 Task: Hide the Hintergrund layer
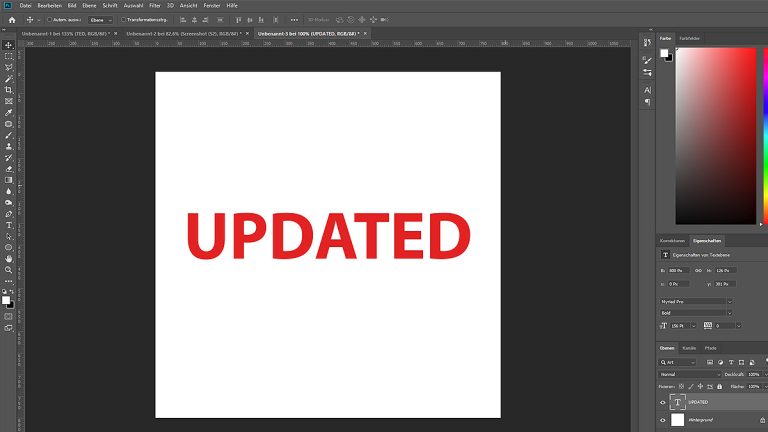coord(663,420)
